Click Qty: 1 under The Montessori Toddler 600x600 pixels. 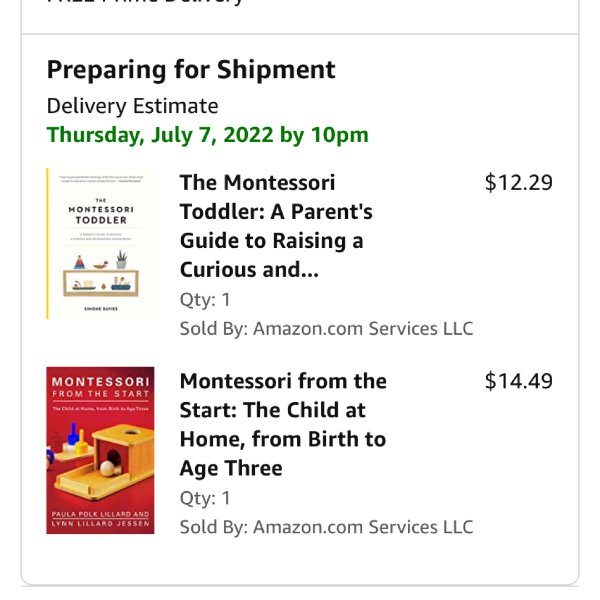[205, 300]
